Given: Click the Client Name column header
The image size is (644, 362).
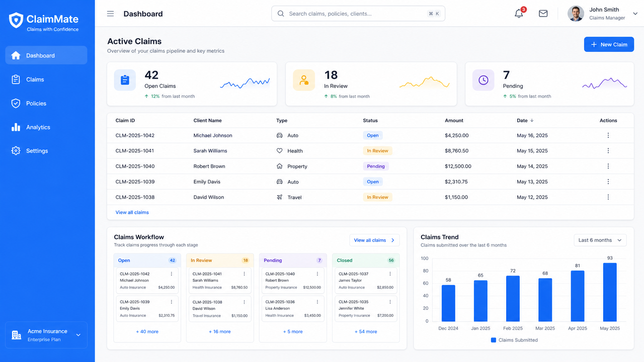Looking at the screenshot, I should click(208, 121).
